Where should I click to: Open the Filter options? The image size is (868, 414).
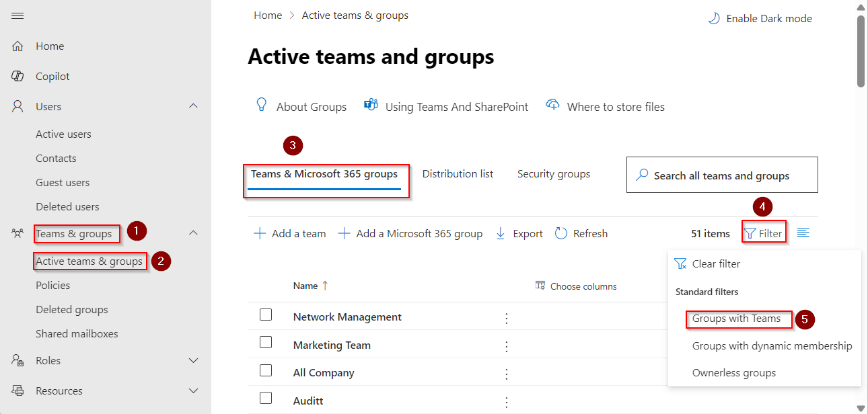tap(764, 231)
